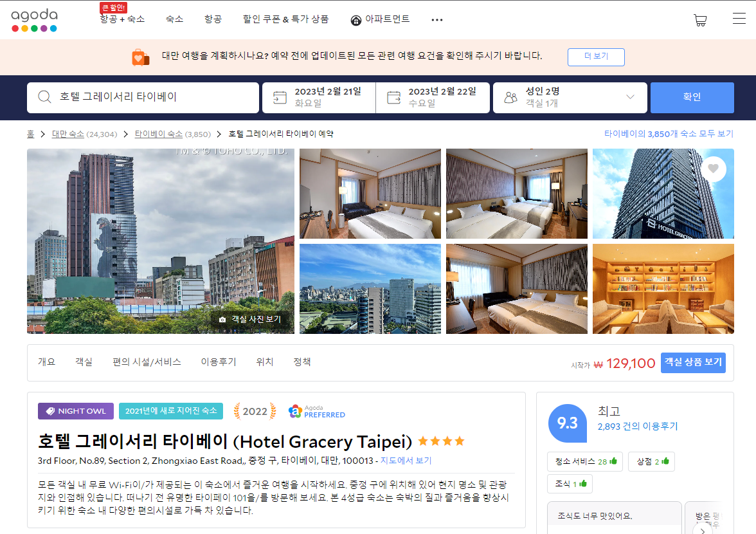Click the three-dot more menu
The height and width of the screenshot is (534, 756).
(x=437, y=20)
